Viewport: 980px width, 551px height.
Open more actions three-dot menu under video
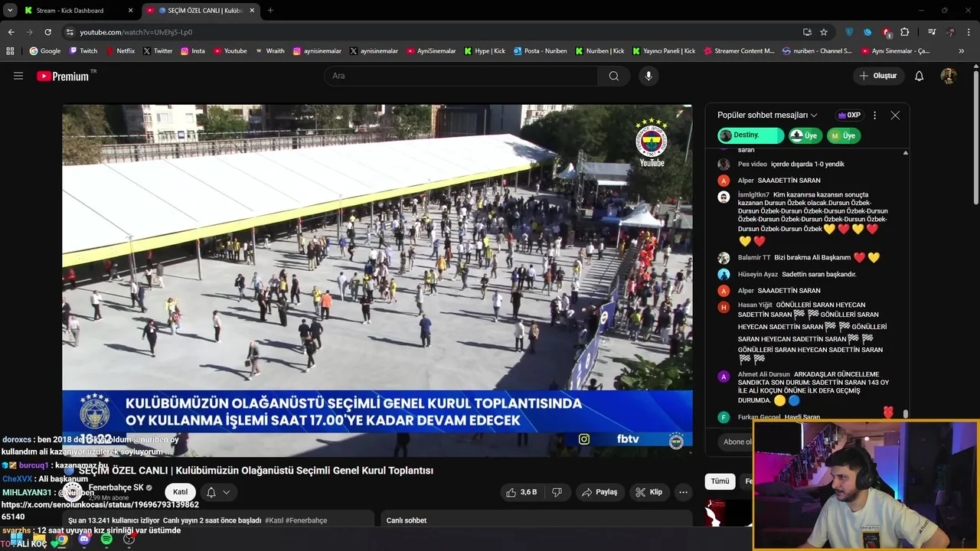point(683,492)
